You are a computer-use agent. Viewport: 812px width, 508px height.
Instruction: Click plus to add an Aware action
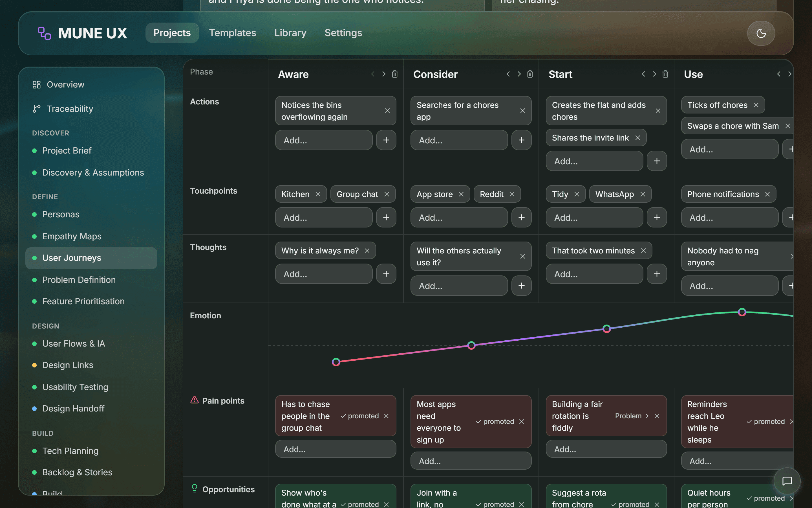tap(386, 140)
